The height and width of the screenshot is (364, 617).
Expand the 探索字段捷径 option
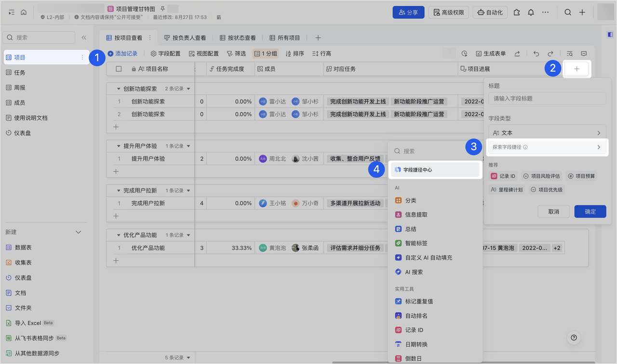coord(547,147)
